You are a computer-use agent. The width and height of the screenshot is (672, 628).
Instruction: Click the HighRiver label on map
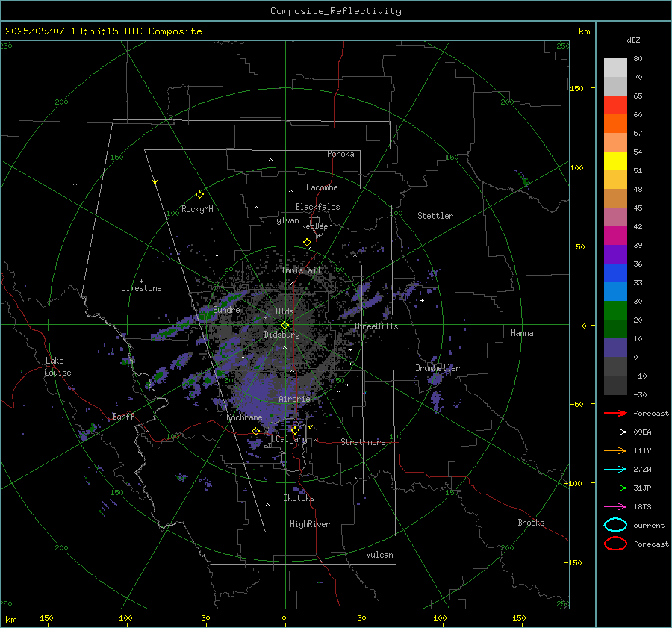point(310,524)
